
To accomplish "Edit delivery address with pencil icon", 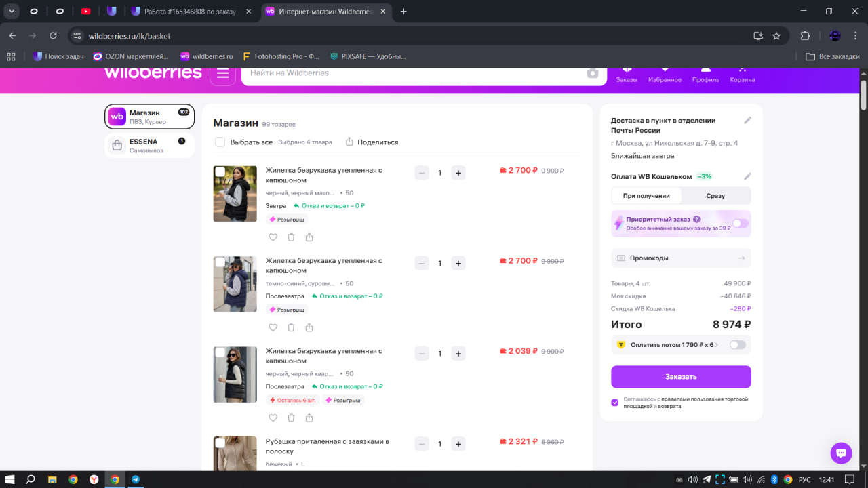I will tap(747, 121).
